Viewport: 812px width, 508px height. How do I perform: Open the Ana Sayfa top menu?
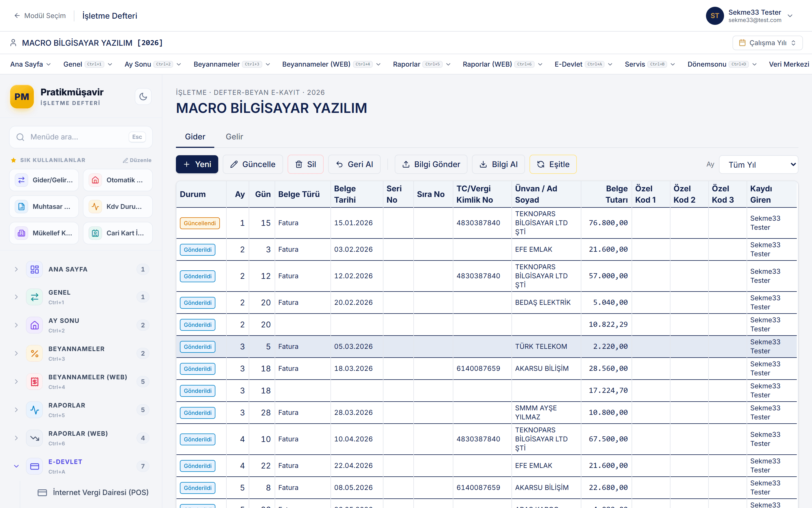(30, 64)
